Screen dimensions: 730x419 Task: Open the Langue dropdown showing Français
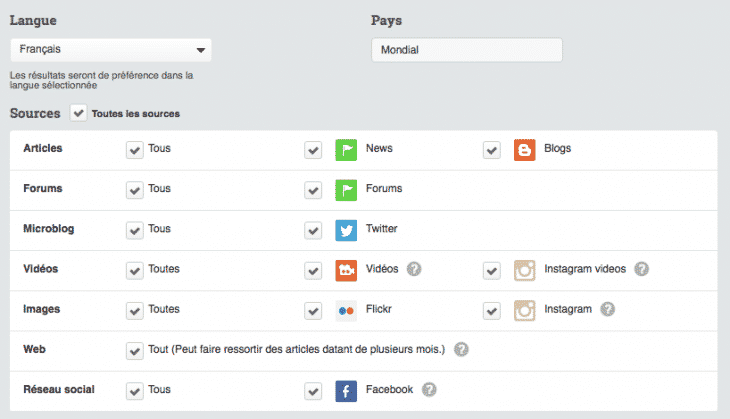pos(110,49)
